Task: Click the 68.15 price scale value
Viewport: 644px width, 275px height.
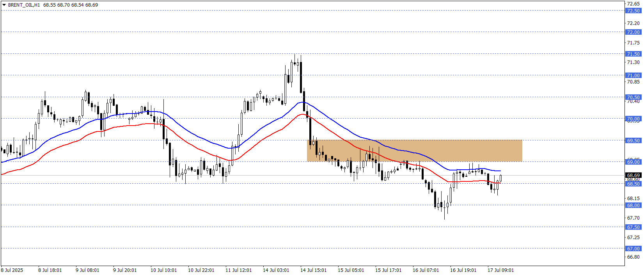Action: click(x=633, y=199)
